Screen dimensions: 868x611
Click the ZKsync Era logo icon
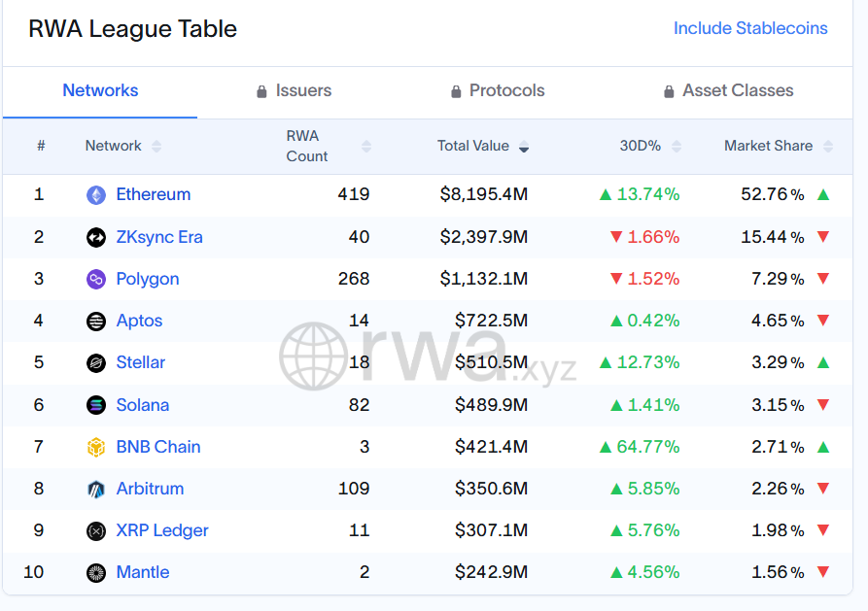[96, 237]
